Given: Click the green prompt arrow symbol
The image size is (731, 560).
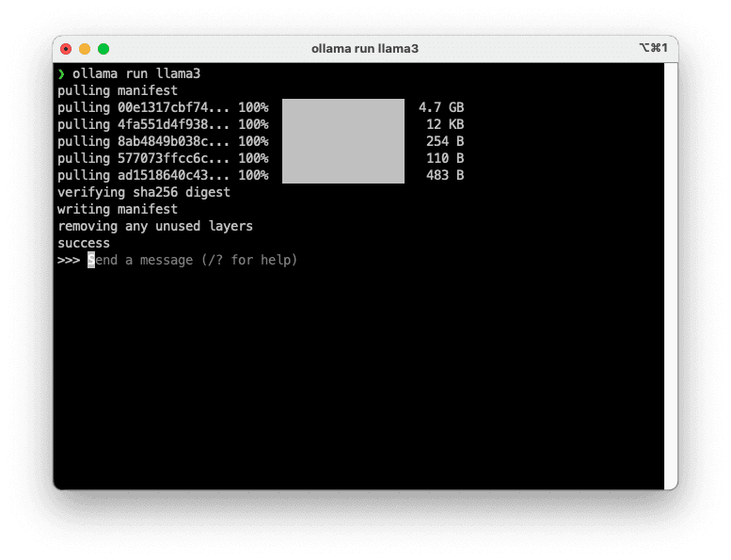Looking at the screenshot, I should (61, 74).
